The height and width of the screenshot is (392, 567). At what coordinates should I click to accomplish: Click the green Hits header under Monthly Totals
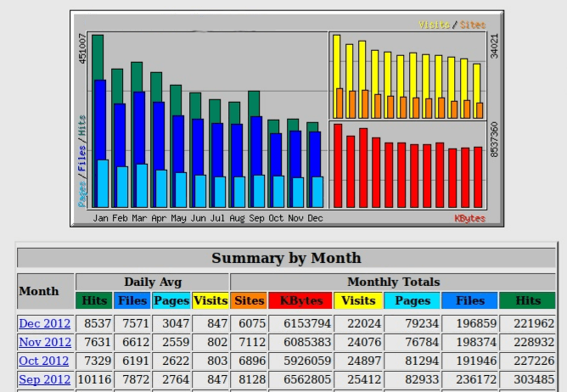tap(527, 300)
